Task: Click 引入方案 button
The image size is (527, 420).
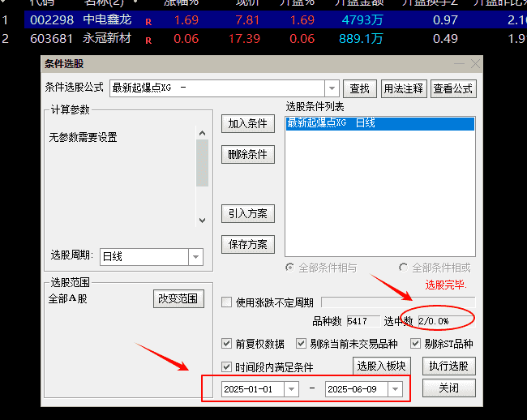Action: pos(248,213)
